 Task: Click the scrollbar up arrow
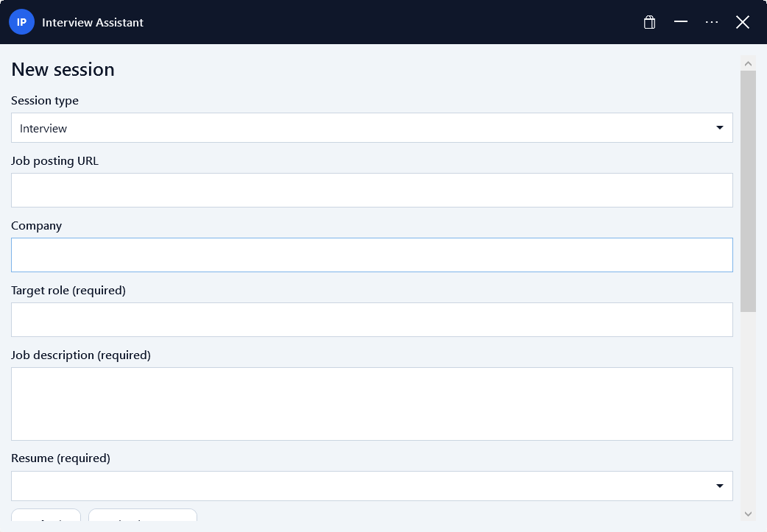coord(748,63)
